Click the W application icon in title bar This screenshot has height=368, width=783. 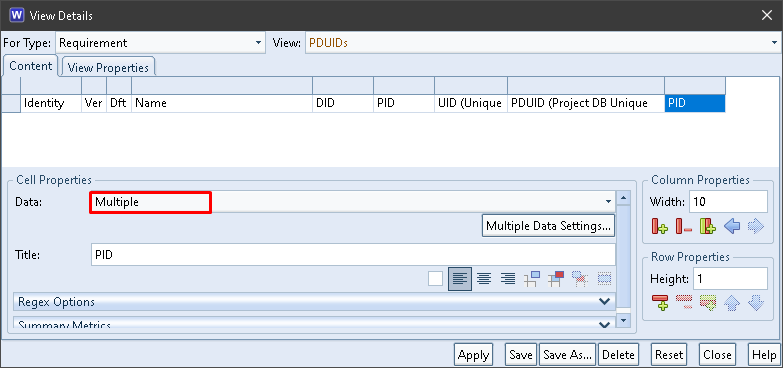pyautogui.click(x=16, y=15)
